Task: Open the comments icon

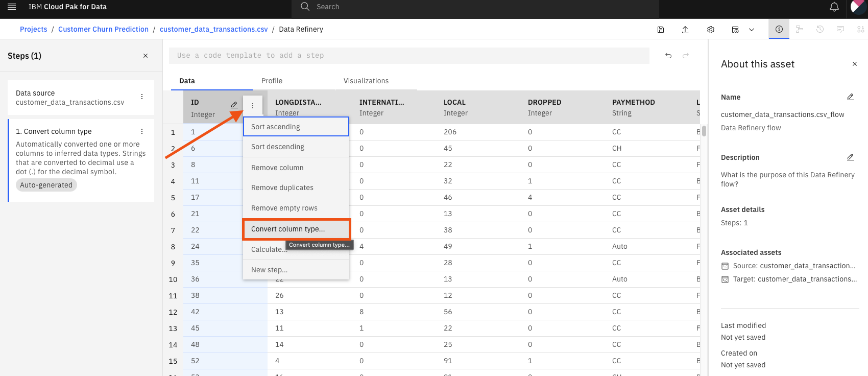Action: click(840, 29)
